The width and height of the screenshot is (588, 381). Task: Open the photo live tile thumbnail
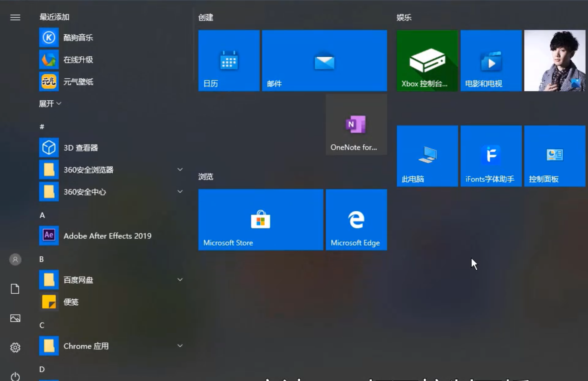click(555, 60)
